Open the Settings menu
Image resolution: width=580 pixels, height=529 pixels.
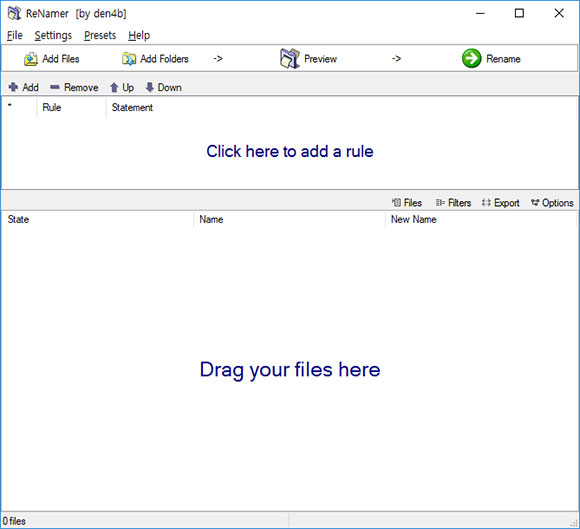click(x=53, y=36)
